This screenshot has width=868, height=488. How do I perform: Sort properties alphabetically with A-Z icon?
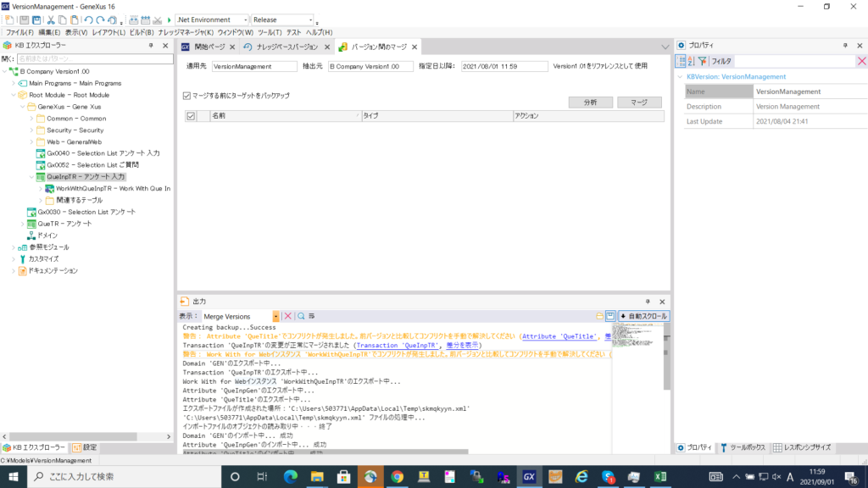[691, 61]
